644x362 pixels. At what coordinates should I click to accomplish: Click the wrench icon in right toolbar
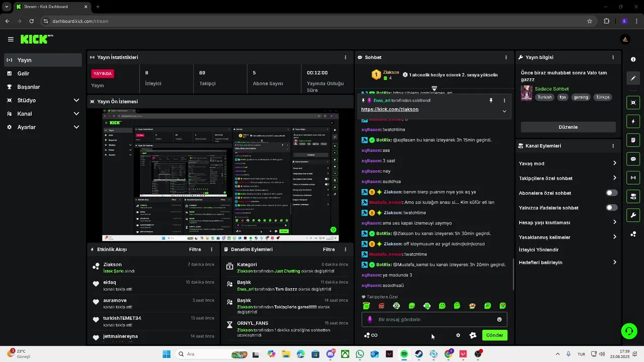633,215
